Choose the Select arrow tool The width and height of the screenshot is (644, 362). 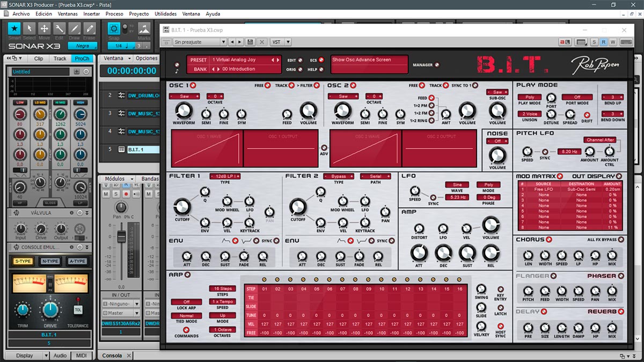[x=30, y=28]
